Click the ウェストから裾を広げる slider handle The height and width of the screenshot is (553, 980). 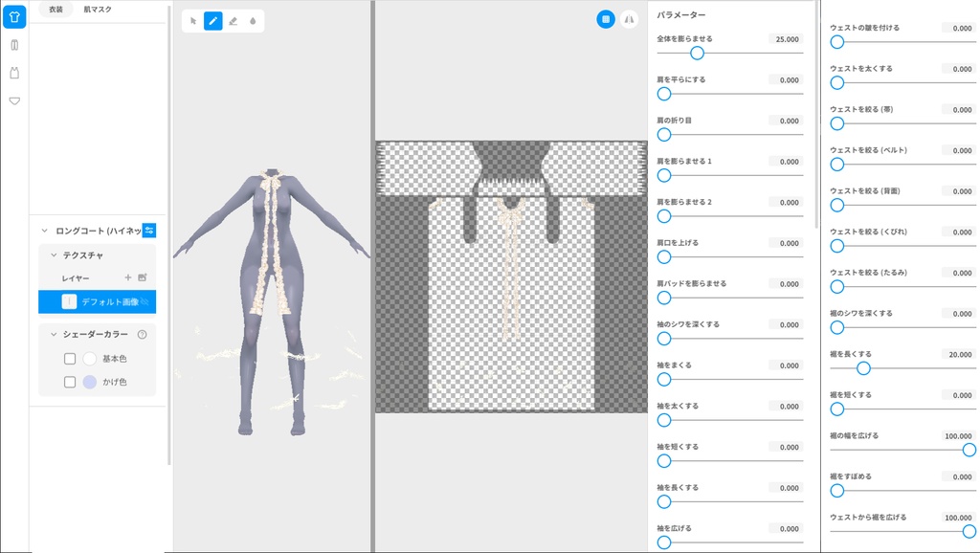[x=969, y=532]
